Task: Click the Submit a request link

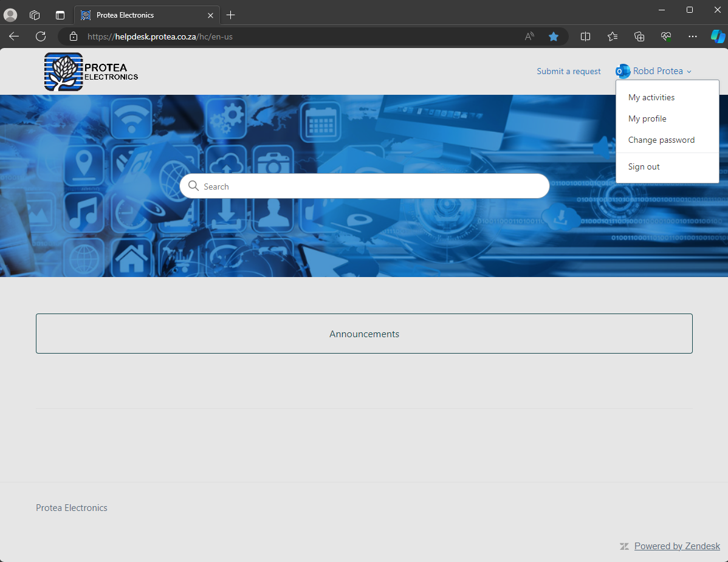Action: (568, 71)
